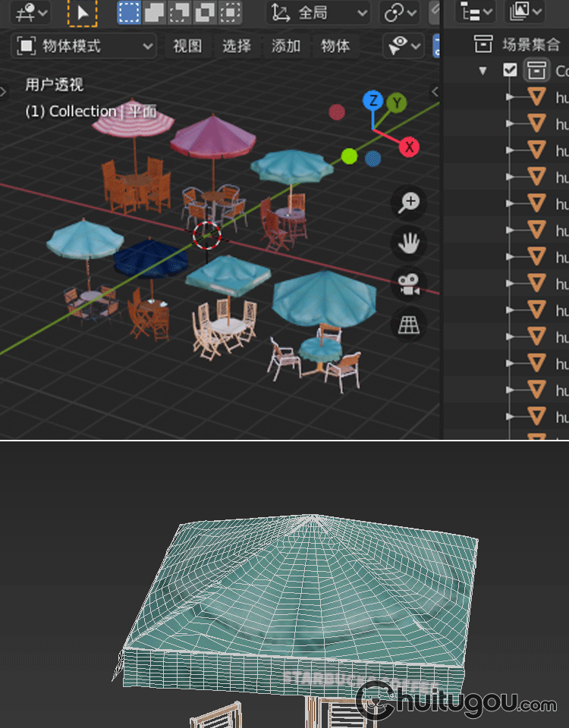Viewport: 569px width, 728px height.
Task: Click the select tool arrow icon
Action: pos(82,13)
